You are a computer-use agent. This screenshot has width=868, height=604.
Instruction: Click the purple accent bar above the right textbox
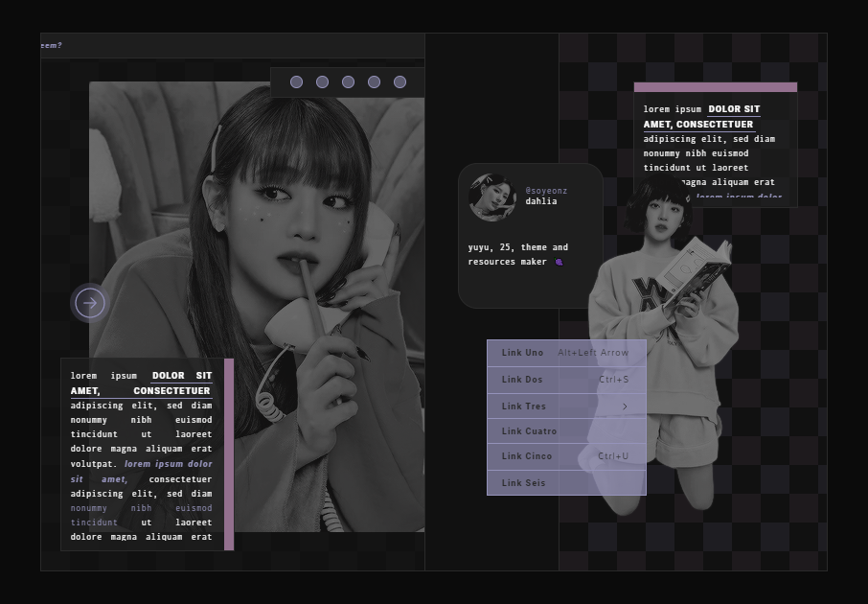(x=716, y=85)
